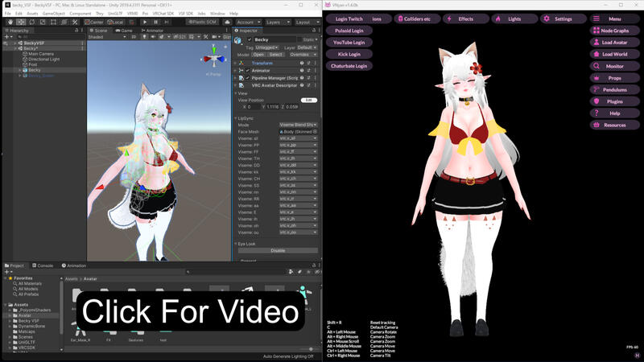Open the Layers dropdown in Unity
Image resolution: width=644 pixels, height=362 pixels.
pyautogui.click(x=277, y=23)
